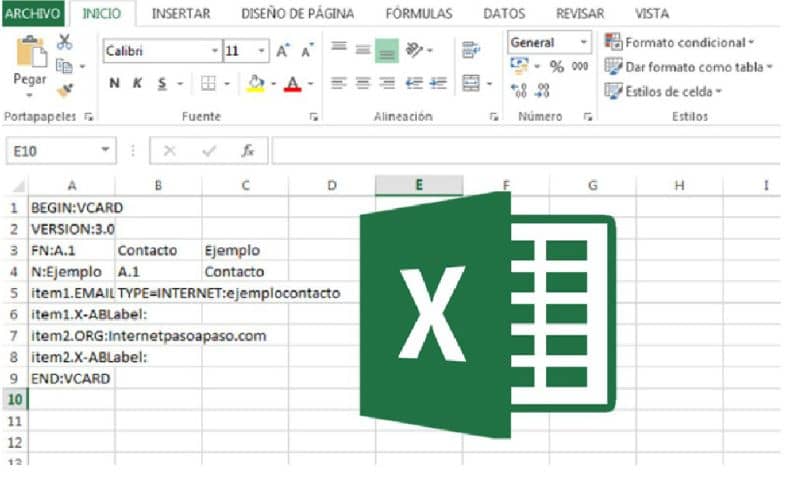
Task: Select column E header
Action: tap(419, 185)
